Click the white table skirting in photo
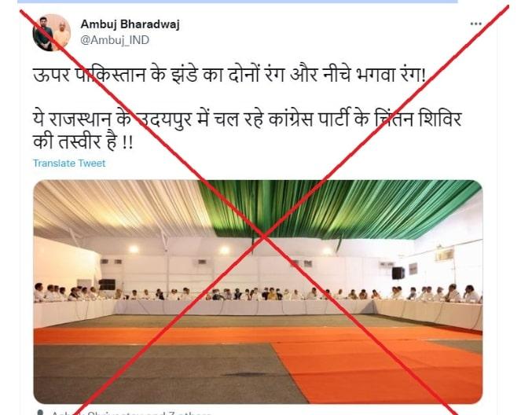This screenshot has height=415, width=532. click(258, 310)
